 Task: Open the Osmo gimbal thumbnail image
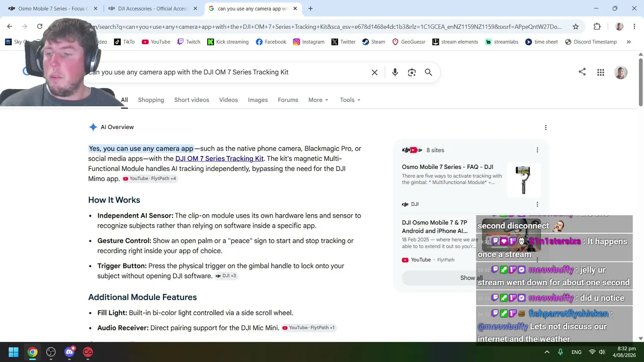click(x=524, y=179)
